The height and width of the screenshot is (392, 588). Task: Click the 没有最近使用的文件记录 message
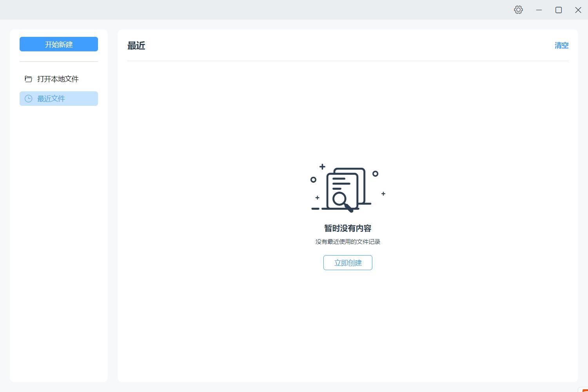coord(348,242)
